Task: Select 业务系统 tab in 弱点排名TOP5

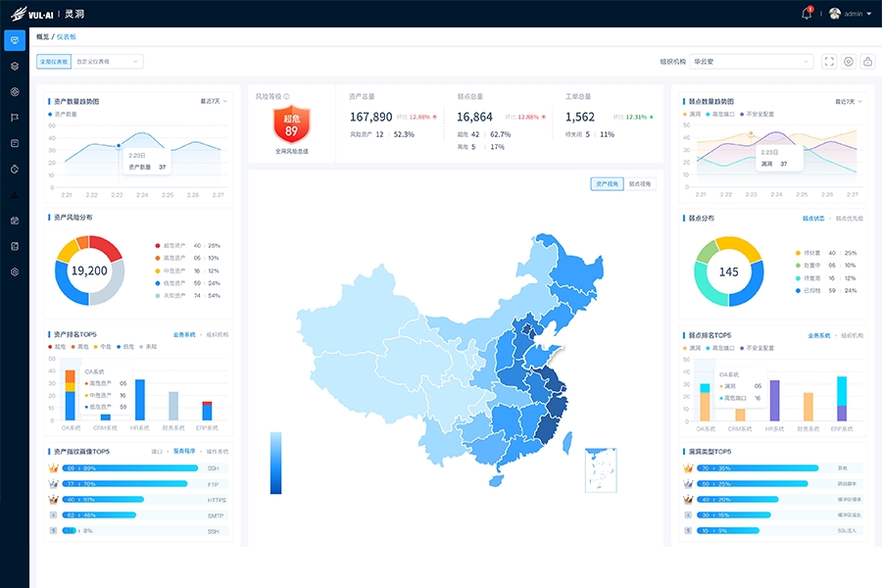Action: [x=818, y=335]
